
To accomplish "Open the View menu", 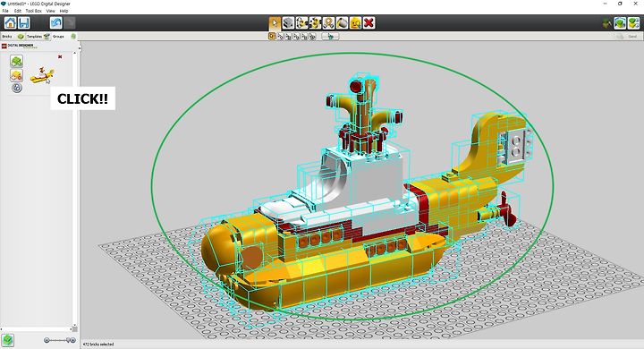I will point(50,11).
